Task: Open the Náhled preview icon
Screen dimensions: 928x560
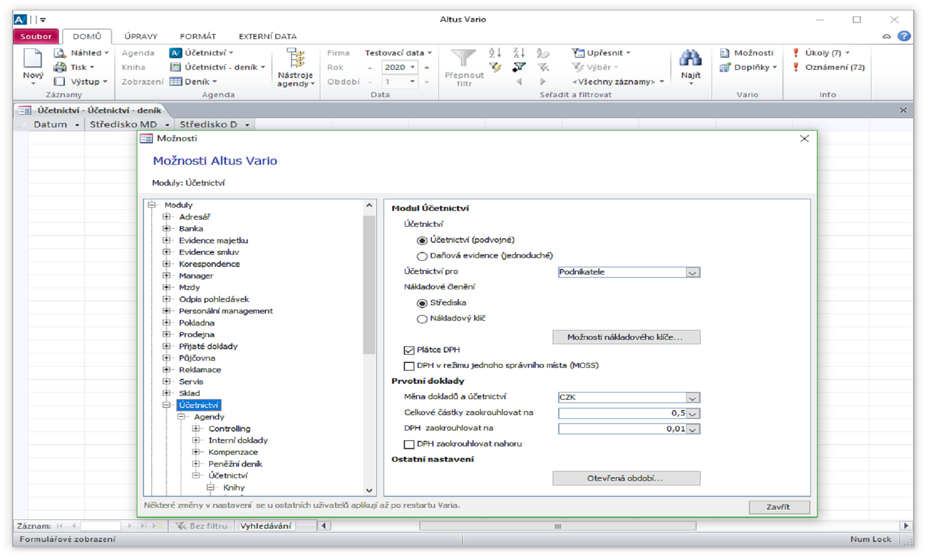Action: pos(60,53)
